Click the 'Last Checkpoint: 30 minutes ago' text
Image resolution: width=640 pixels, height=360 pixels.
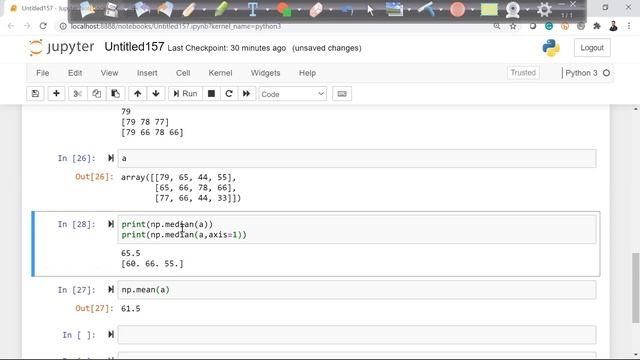click(227, 48)
